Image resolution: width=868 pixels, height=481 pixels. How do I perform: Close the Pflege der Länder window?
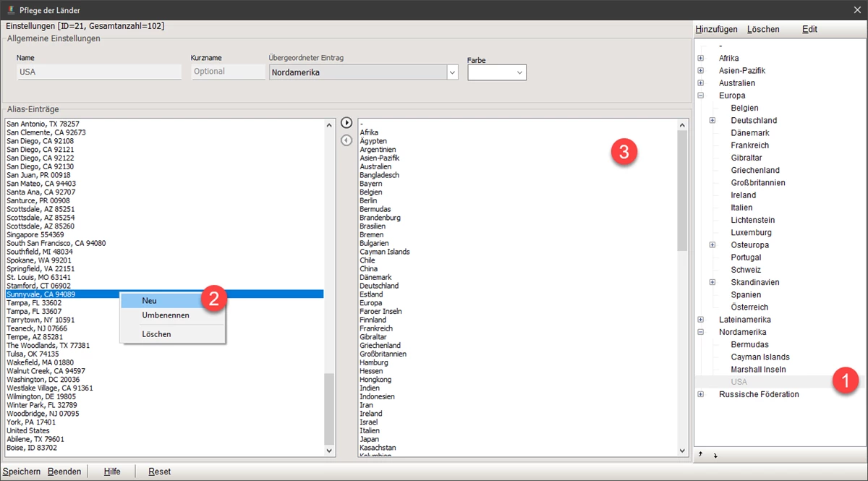click(x=856, y=10)
